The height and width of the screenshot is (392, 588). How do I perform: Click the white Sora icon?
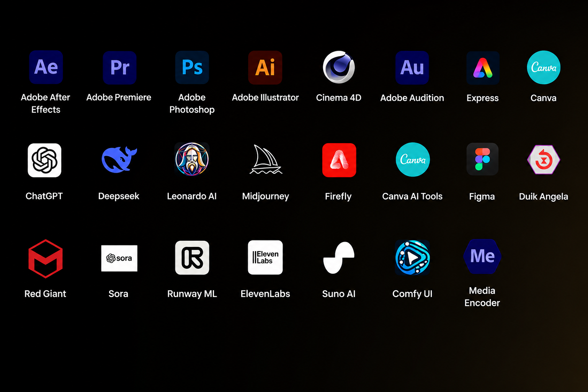pyautogui.click(x=119, y=258)
